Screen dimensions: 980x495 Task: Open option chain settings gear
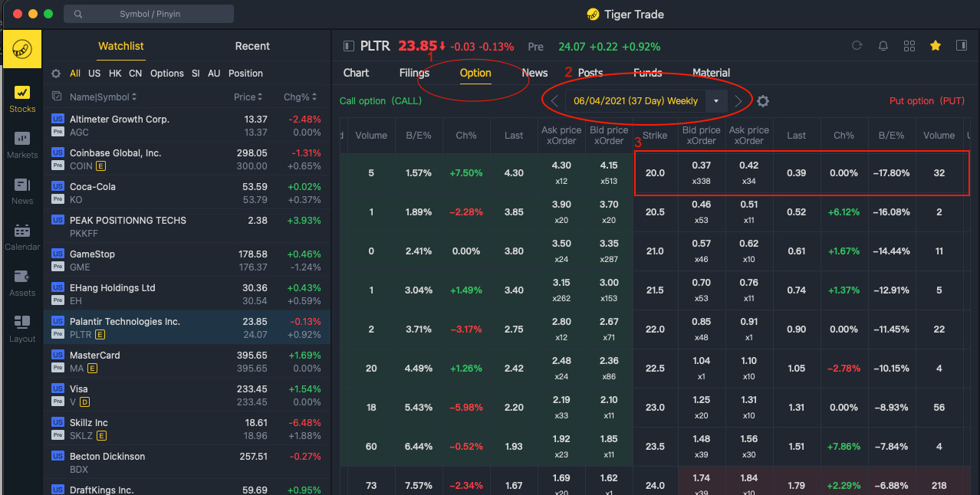tap(763, 101)
